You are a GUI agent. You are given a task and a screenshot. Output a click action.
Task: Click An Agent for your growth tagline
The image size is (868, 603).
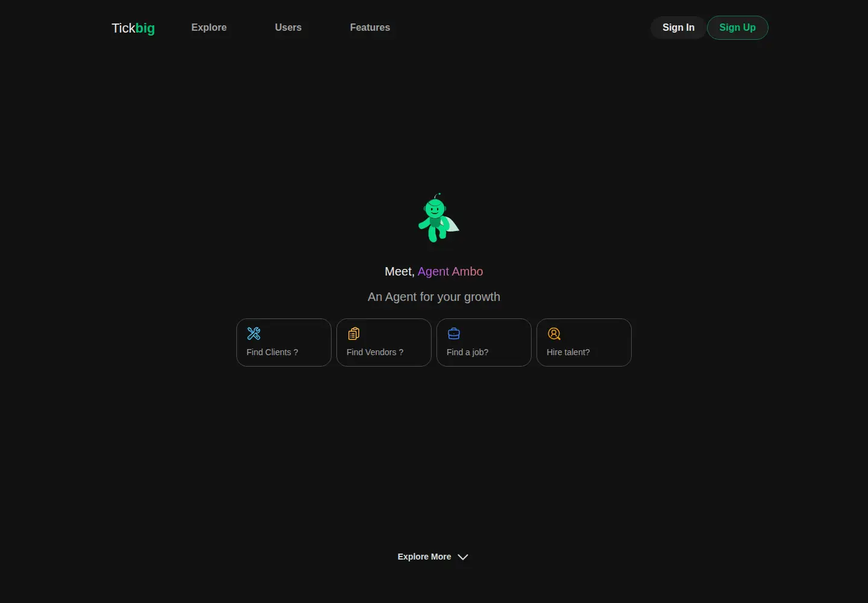434,297
